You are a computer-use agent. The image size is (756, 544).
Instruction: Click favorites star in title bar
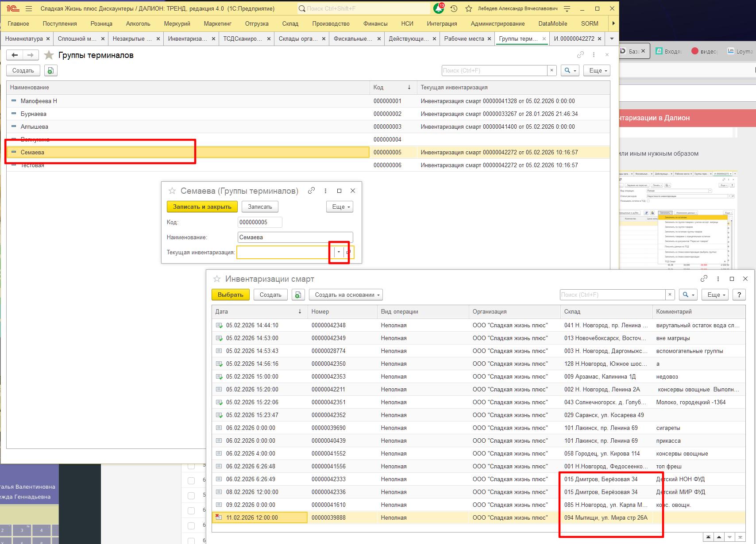click(468, 8)
